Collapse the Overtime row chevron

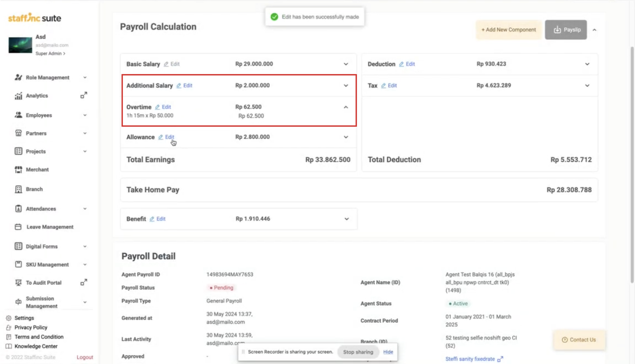[x=346, y=107]
